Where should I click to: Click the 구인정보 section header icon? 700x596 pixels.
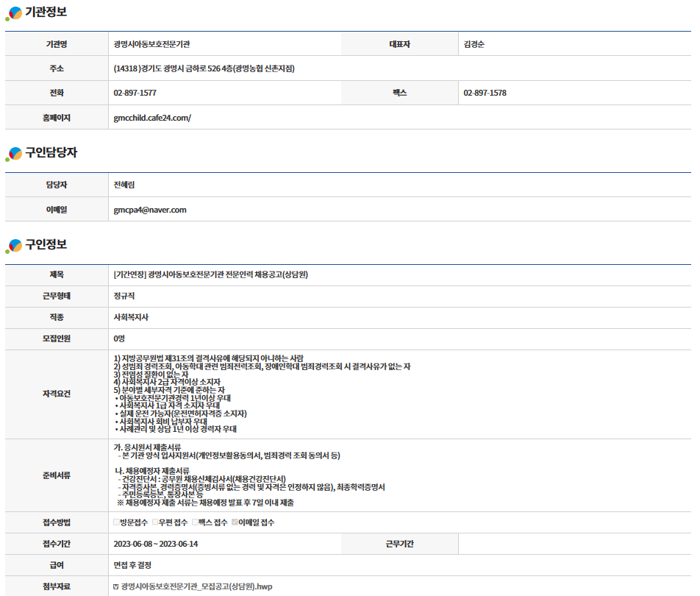click(x=14, y=246)
